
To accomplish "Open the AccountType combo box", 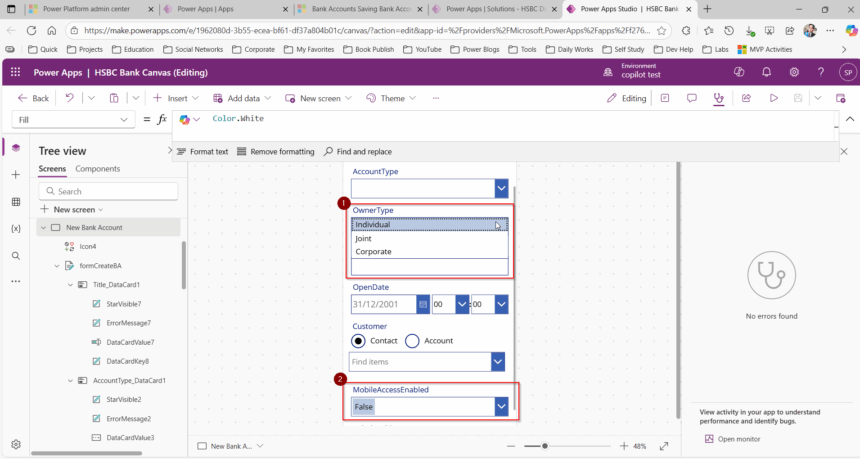I will tap(501, 188).
